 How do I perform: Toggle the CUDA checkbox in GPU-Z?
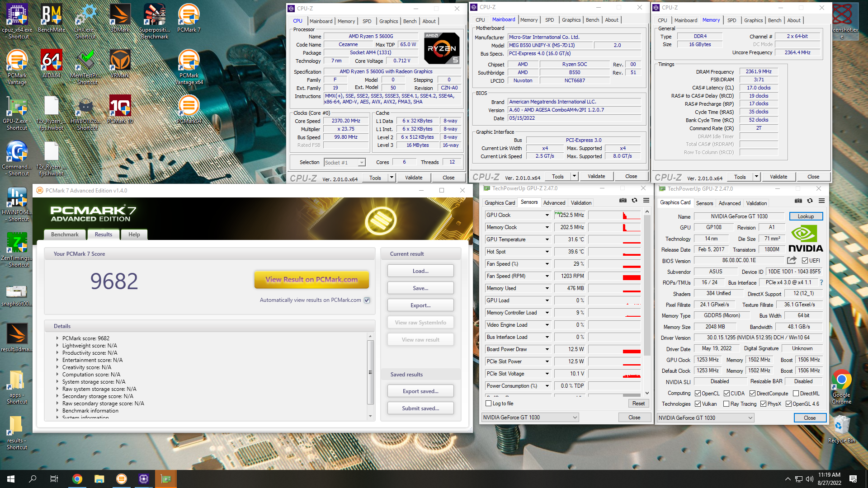[726, 394]
